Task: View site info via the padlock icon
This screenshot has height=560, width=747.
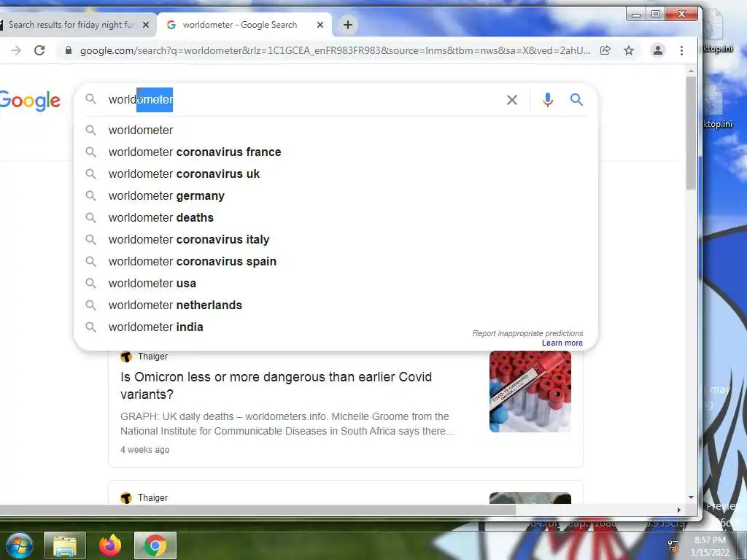Action: (69, 50)
